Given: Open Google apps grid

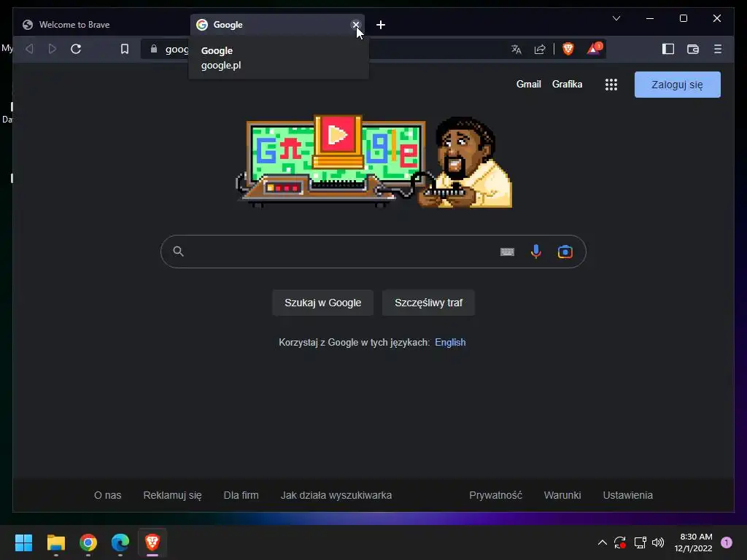Looking at the screenshot, I should tap(611, 85).
